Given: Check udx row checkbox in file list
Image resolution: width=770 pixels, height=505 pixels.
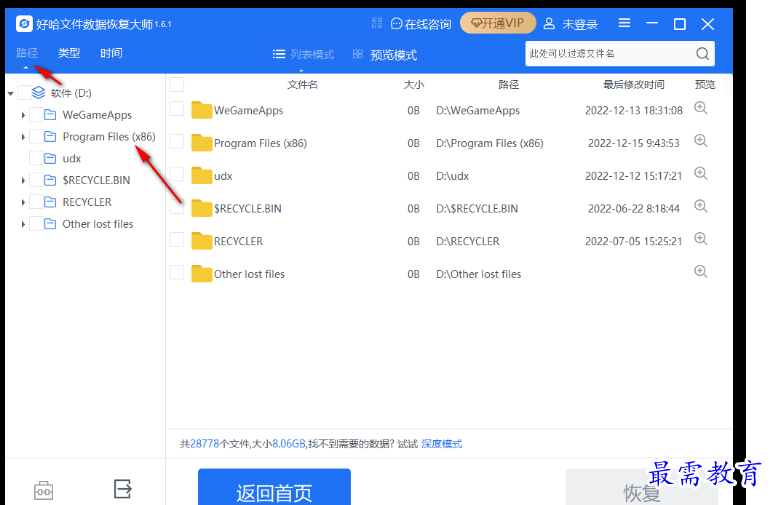Looking at the screenshot, I should click(x=177, y=174).
